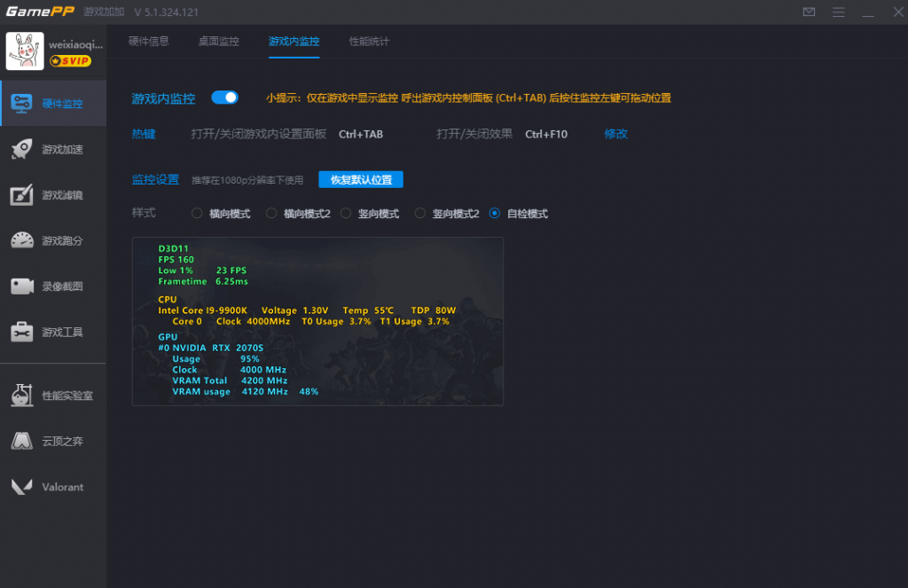Click the Ctrl+TAB hotkey value

click(361, 134)
